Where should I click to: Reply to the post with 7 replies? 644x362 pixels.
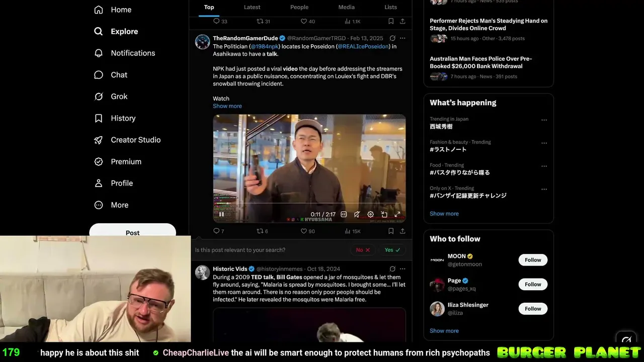(x=218, y=231)
